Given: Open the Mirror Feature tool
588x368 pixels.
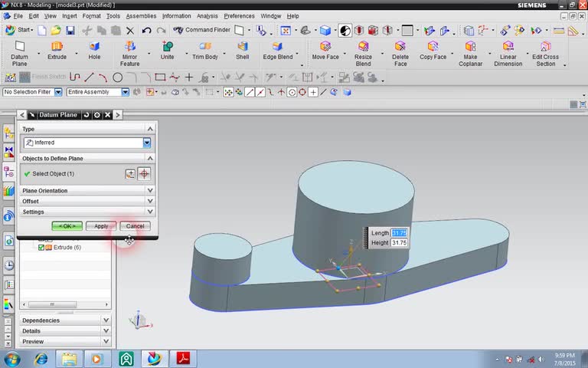Looking at the screenshot, I should [x=130, y=48].
